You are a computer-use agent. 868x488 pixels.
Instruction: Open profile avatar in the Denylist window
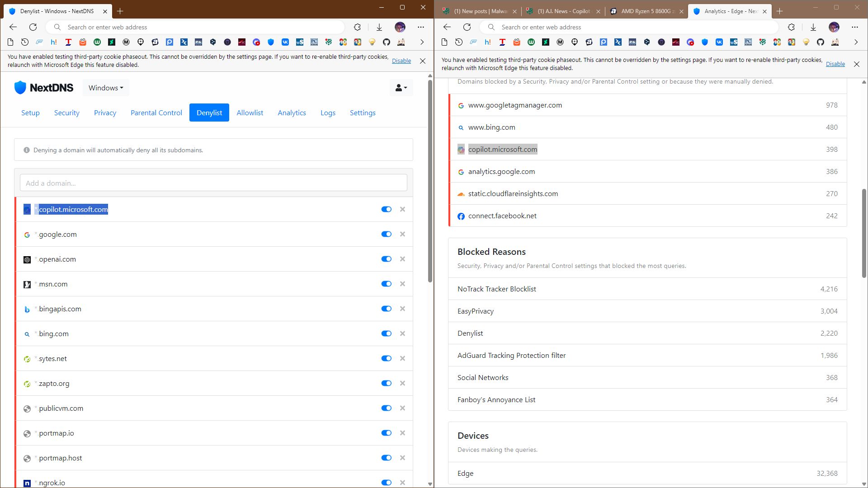click(x=400, y=27)
